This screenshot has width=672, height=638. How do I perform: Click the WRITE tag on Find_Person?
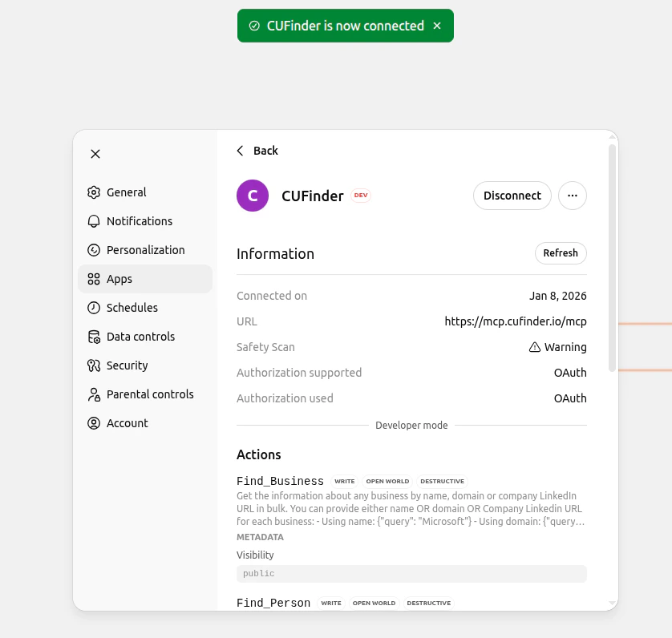click(331, 603)
